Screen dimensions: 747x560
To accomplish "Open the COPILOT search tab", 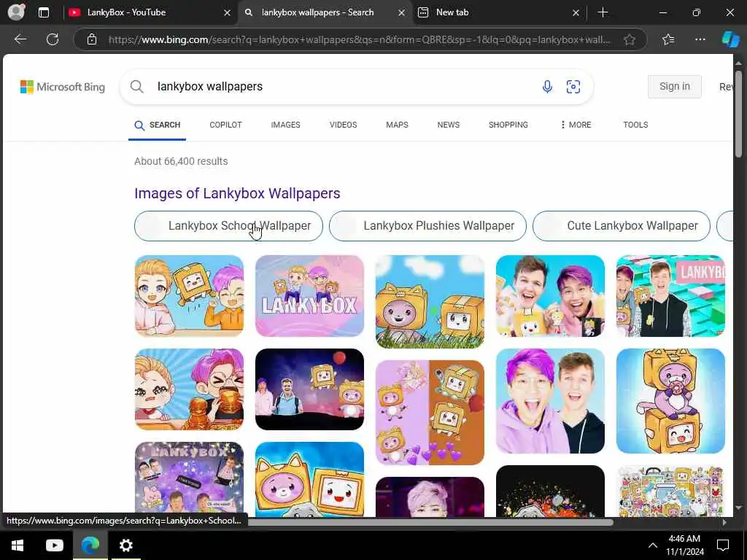I will [x=226, y=125].
